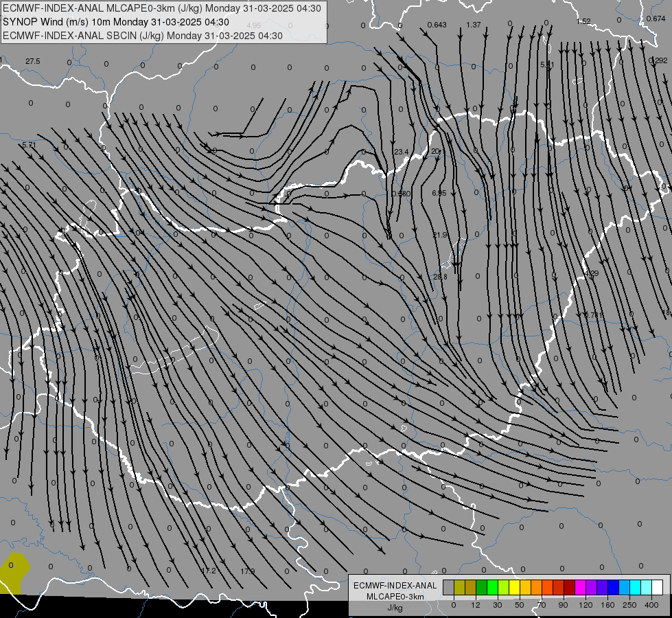672x618 pixels.
Task: Click the legend tick label '250'
Action: tap(629, 605)
